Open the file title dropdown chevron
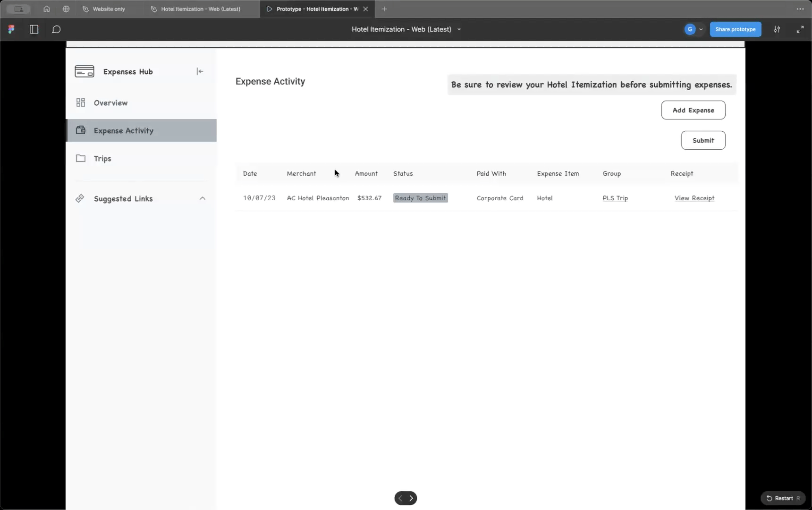812x510 pixels. point(459,29)
